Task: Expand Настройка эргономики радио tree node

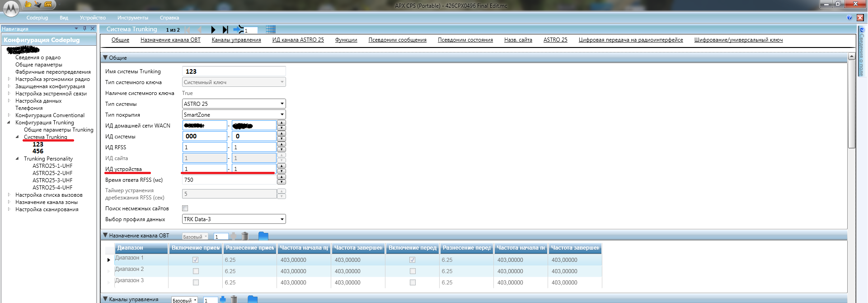Action: point(9,79)
